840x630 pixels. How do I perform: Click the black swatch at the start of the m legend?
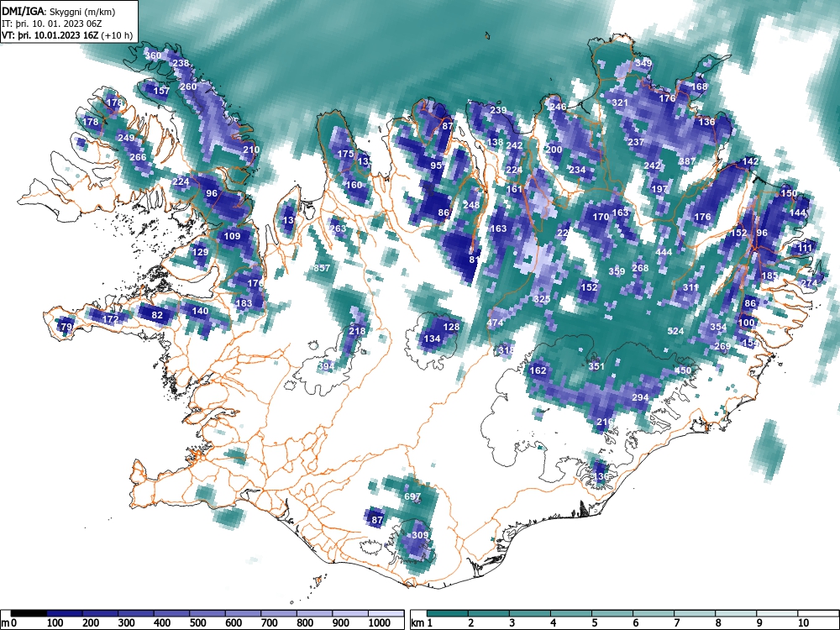[x=29, y=613]
